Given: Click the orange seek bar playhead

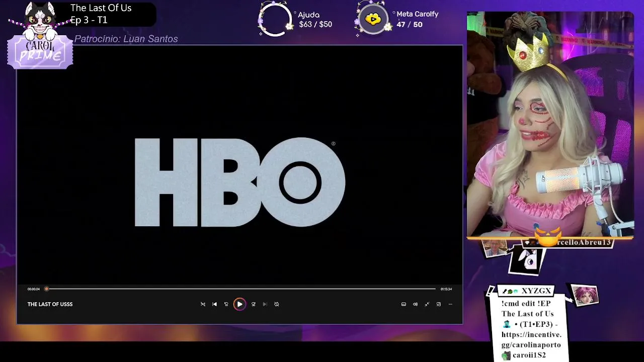Looking at the screenshot, I should (x=46, y=289).
